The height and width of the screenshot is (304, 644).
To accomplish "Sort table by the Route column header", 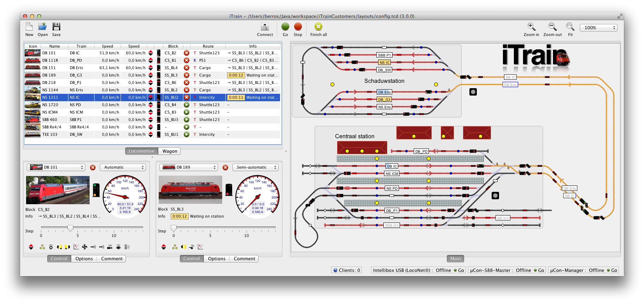I will tap(208, 46).
